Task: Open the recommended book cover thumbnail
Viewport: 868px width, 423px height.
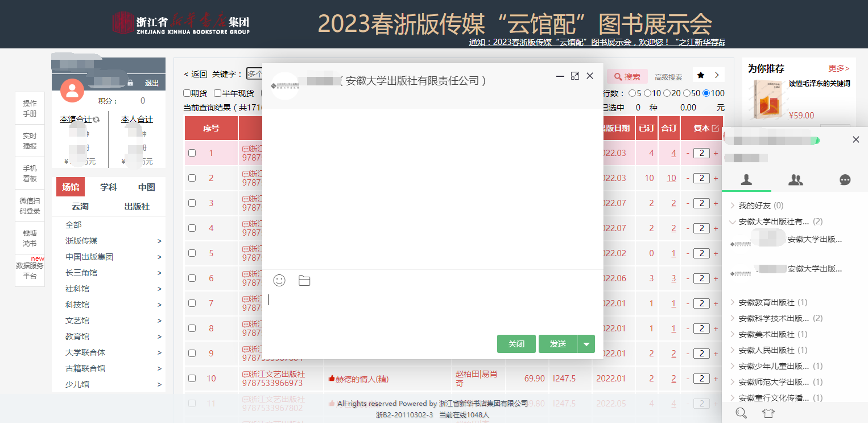Action: click(x=768, y=99)
